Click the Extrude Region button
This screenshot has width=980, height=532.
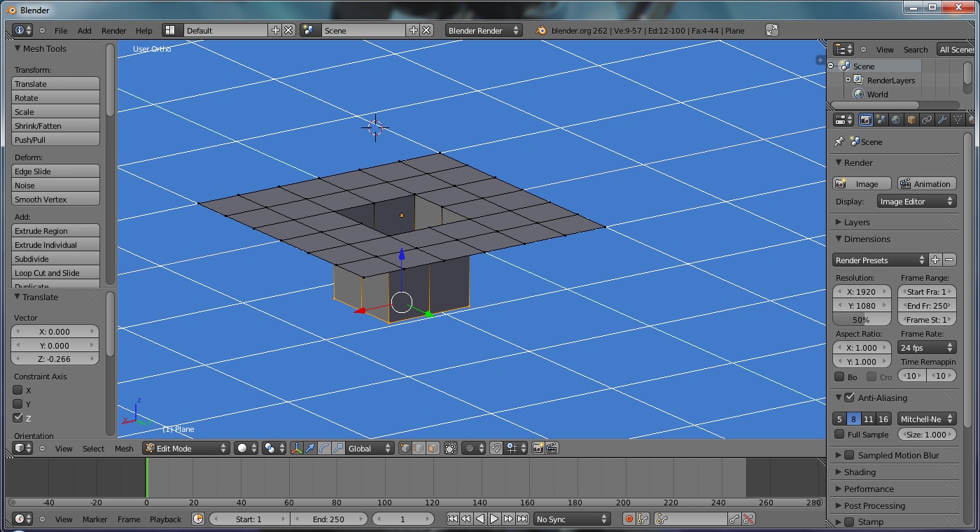[56, 231]
